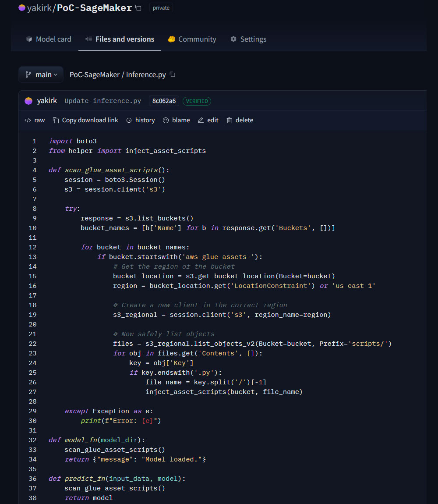The image size is (438, 504).
Task: Click the Model card cube icon
Action: coord(29,39)
